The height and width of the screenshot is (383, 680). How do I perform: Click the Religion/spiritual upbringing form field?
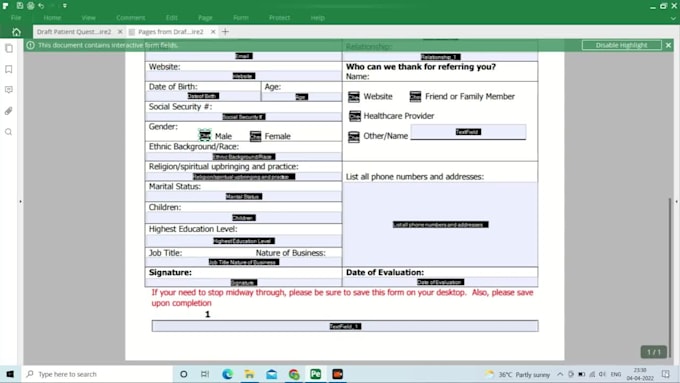(x=243, y=177)
